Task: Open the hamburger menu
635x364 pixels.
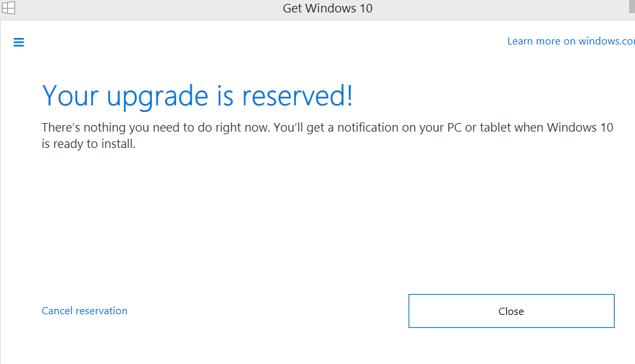Action: coord(19,42)
